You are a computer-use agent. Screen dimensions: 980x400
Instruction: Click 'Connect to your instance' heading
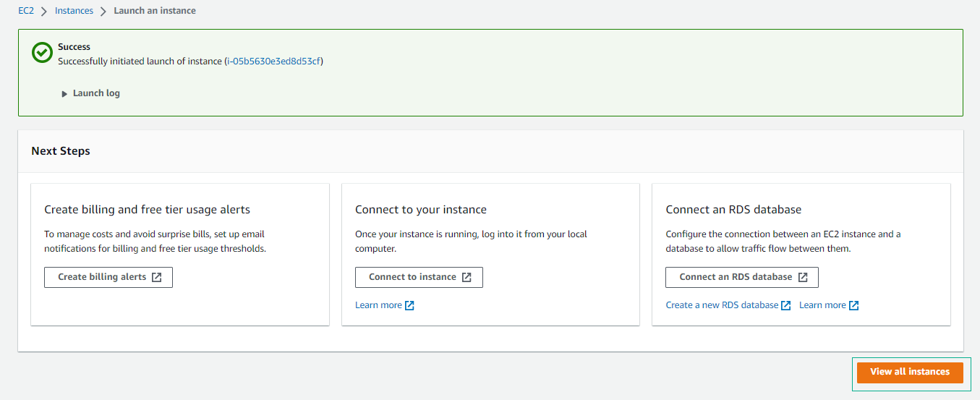coord(421,210)
